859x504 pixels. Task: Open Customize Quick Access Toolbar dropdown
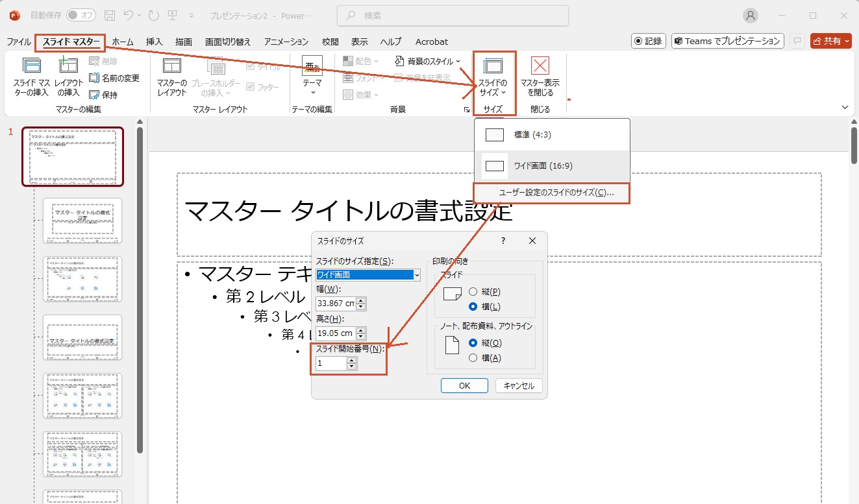pyautogui.click(x=190, y=15)
